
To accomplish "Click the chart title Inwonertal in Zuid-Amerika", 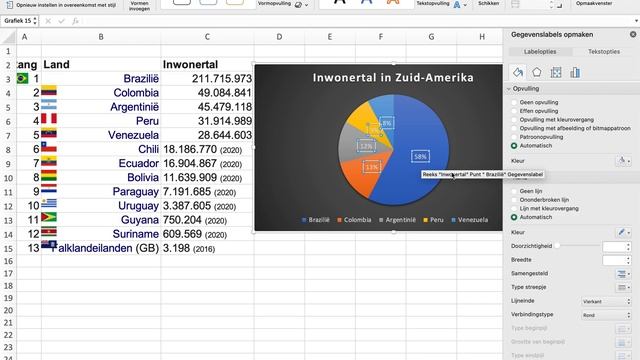I will click(x=393, y=78).
